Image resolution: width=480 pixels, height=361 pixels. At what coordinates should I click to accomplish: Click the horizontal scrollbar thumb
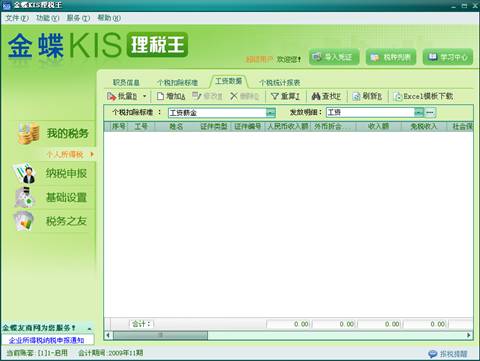coord(160,335)
